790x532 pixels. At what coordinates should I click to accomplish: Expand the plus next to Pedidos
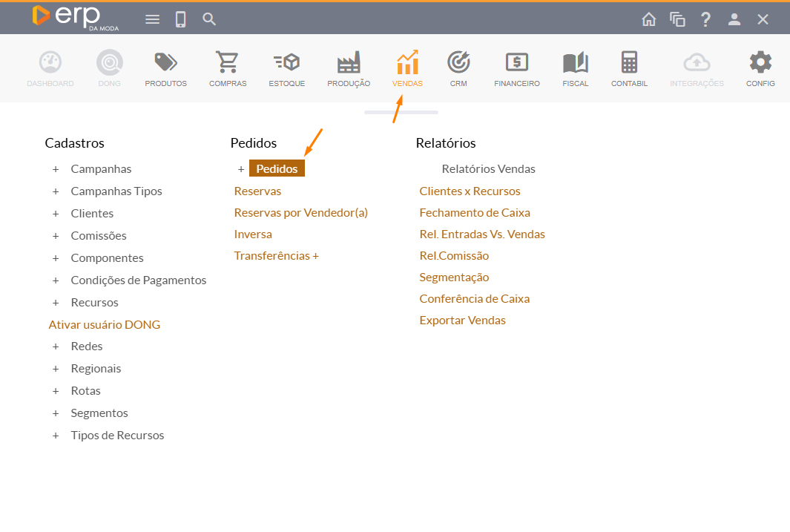pos(241,169)
